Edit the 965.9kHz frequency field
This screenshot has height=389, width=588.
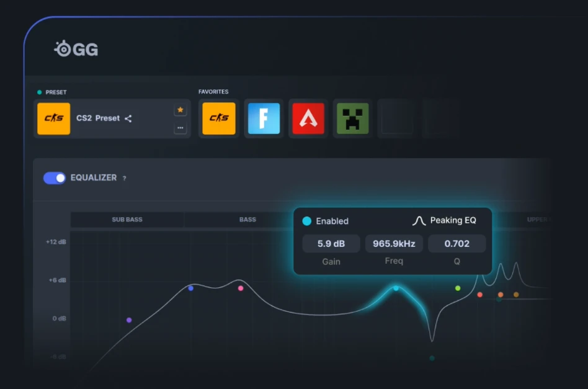tap(394, 244)
